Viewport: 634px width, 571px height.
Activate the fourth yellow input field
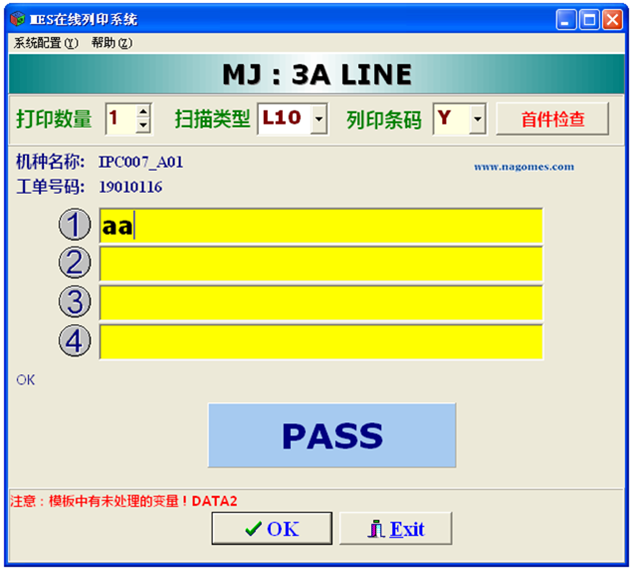(320, 341)
